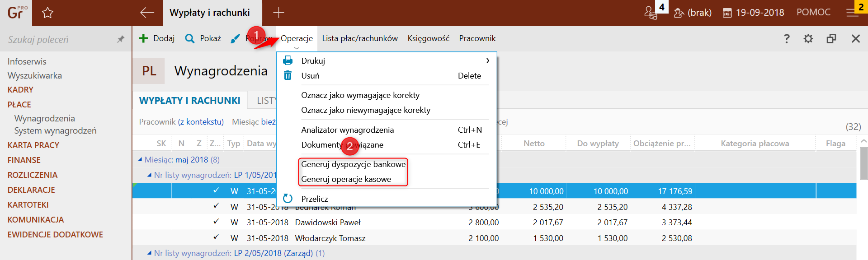Go back with the left arrow icon
Image resolution: width=868 pixels, height=260 pixels.
(x=147, y=13)
